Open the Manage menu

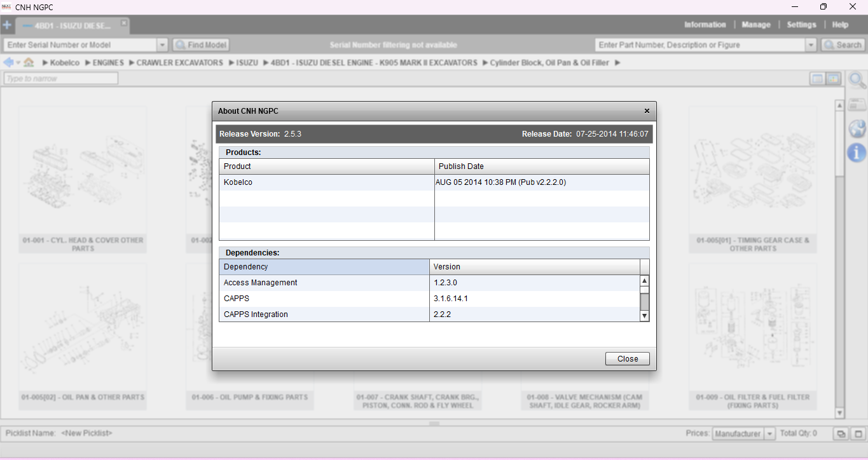pos(756,25)
